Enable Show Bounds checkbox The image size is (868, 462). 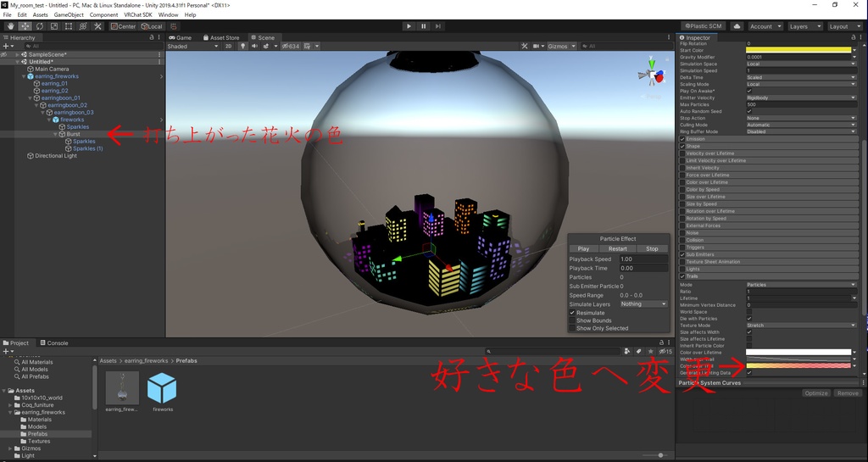point(572,320)
